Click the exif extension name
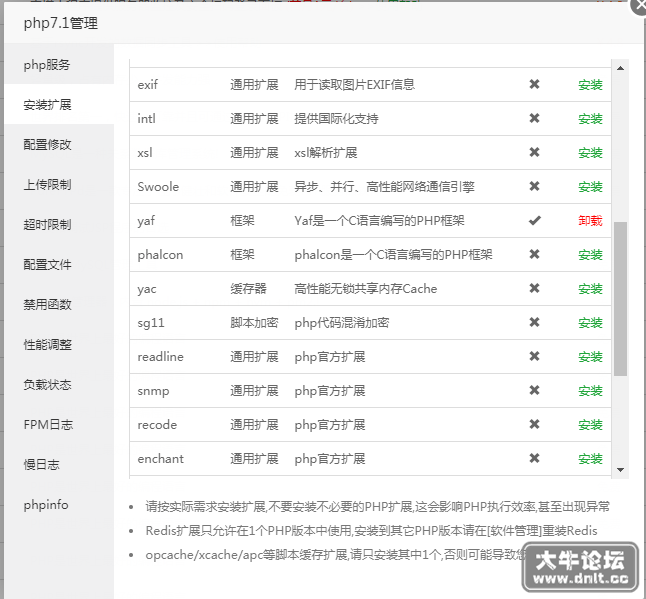646x599 pixels. click(147, 84)
